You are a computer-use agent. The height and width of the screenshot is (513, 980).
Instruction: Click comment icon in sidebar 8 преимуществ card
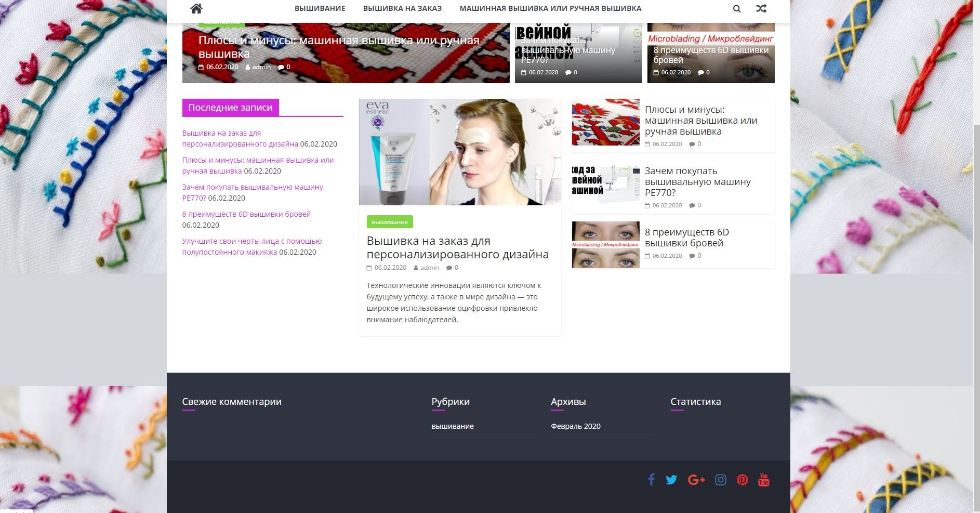(x=692, y=256)
